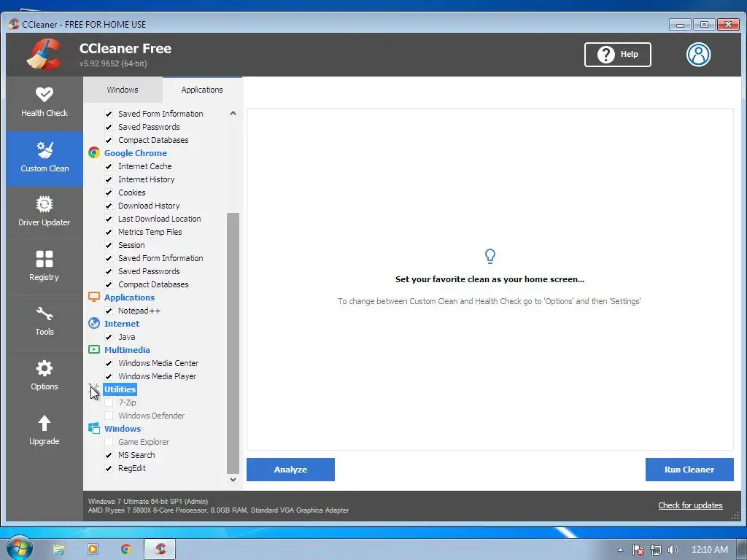
Task: Enable the Windows Defender checkbox
Action: (x=109, y=416)
